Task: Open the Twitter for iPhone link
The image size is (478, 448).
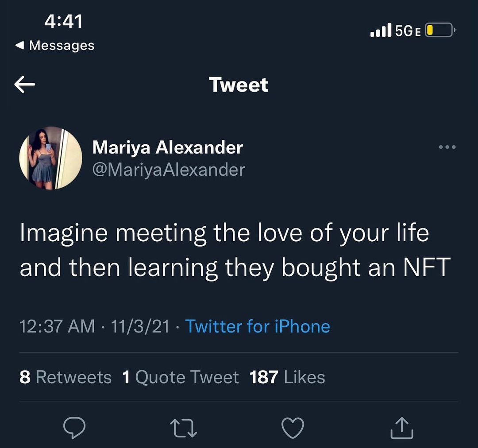Action: click(x=258, y=327)
